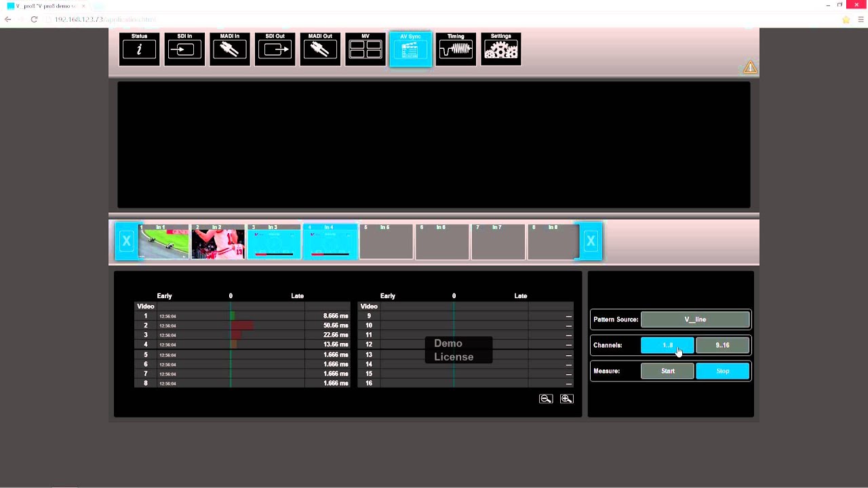
Task: Show channels 1..8
Action: pyautogui.click(x=667, y=345)
